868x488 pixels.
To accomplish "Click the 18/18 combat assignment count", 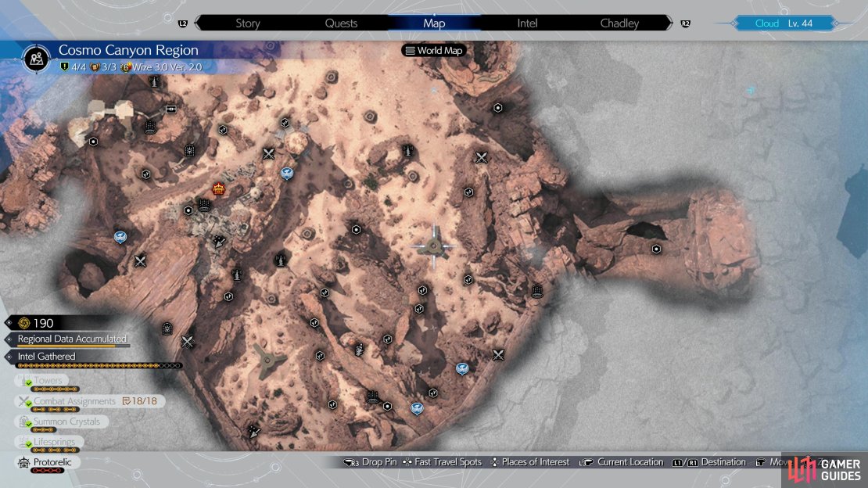I will coord(140,401).
